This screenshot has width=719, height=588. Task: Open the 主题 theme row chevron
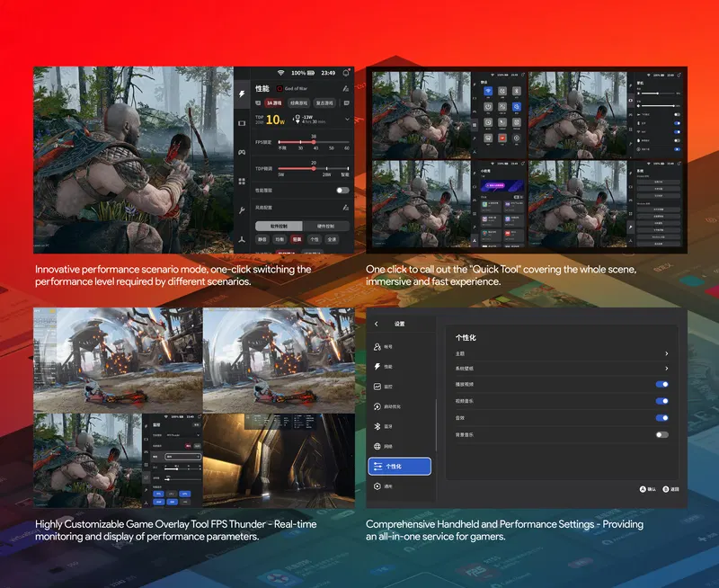[x=666, y=353]
